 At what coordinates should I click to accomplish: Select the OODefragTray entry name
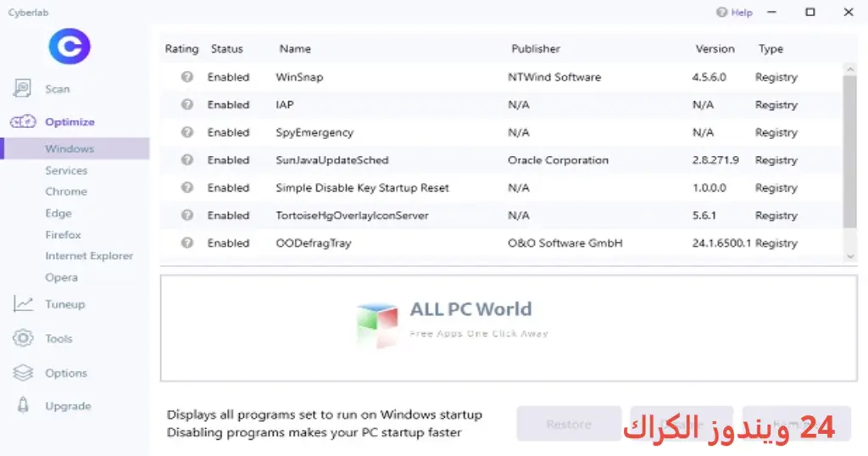[314, 243]
